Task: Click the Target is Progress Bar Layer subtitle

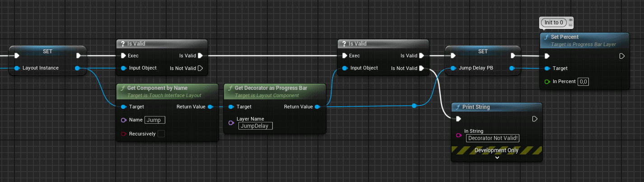Action: (583, 45)
